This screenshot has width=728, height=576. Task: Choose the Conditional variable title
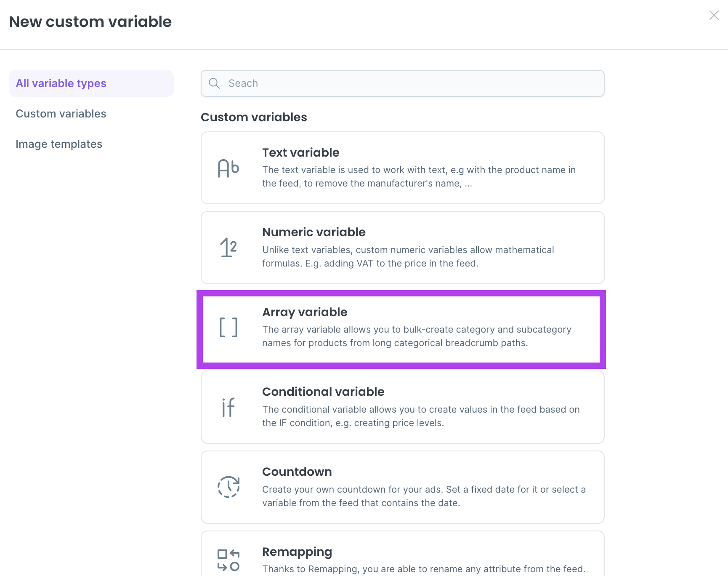click(323, 392)
